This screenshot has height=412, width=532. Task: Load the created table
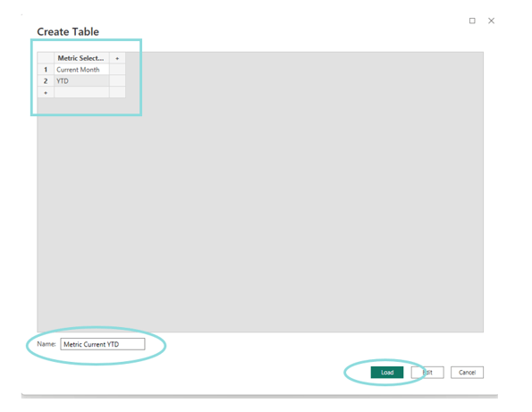pyautogui.click(x=387, y=373)
